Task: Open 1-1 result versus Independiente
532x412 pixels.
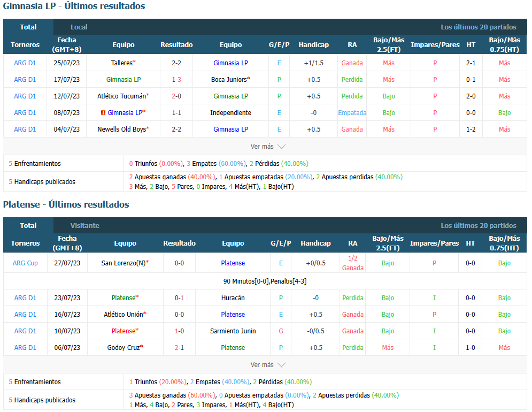Action: pos(176,113)
